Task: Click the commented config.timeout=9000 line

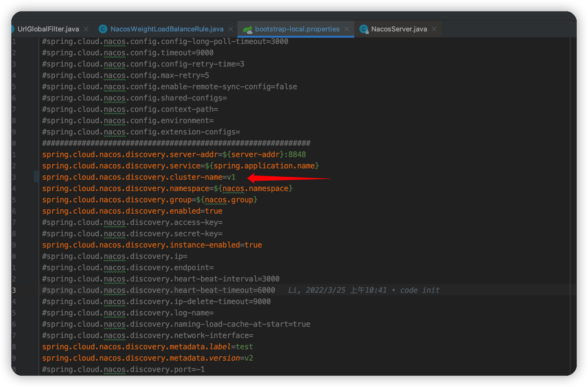Action: [128, 53]
